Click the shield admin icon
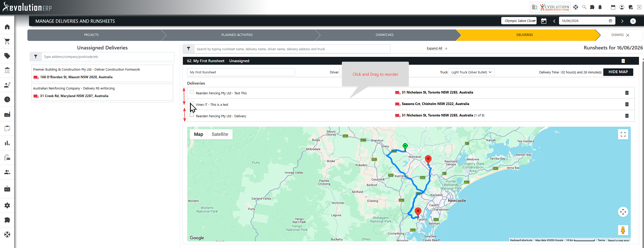 631,7
